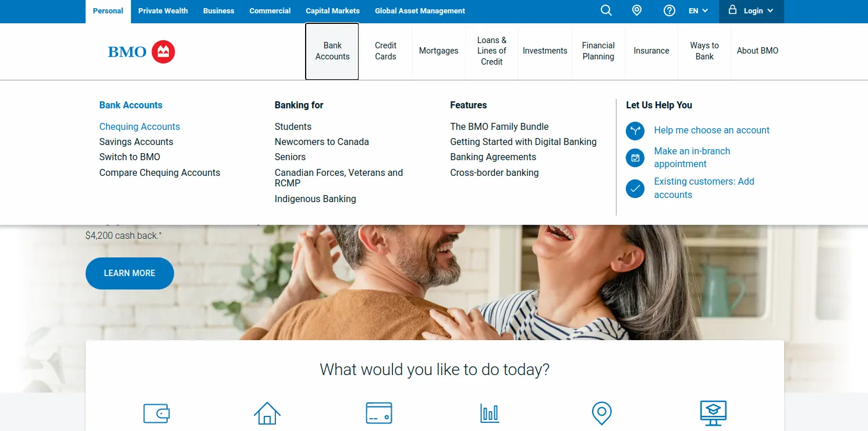Screen dimensions: 868x431
Task: Select the Students link
Action: click(293, 127)
